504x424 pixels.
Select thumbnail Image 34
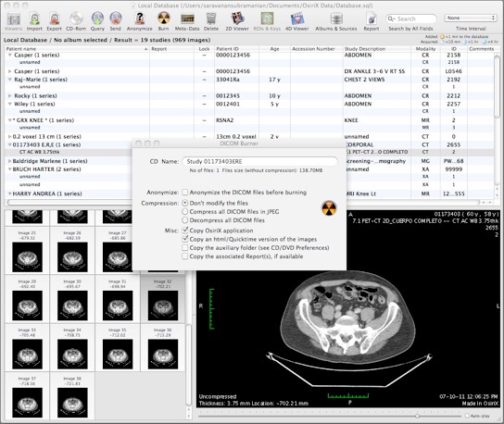[72, 347]
